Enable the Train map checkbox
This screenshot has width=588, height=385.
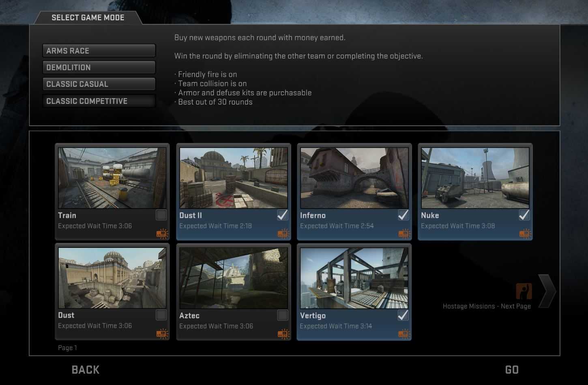click(x=161, y=215)
